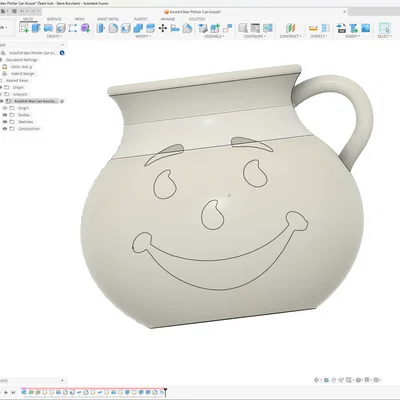
Task: Open Grid and Snaps settings icon
Action: coord(367,380)
